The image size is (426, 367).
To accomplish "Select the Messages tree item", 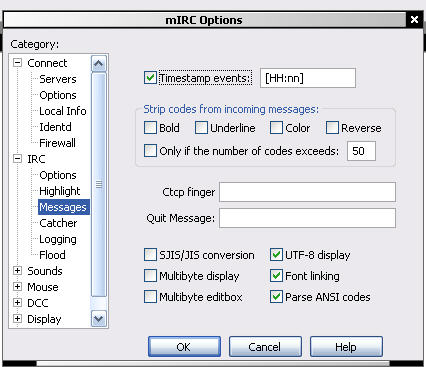I will (x=63, y=207).
